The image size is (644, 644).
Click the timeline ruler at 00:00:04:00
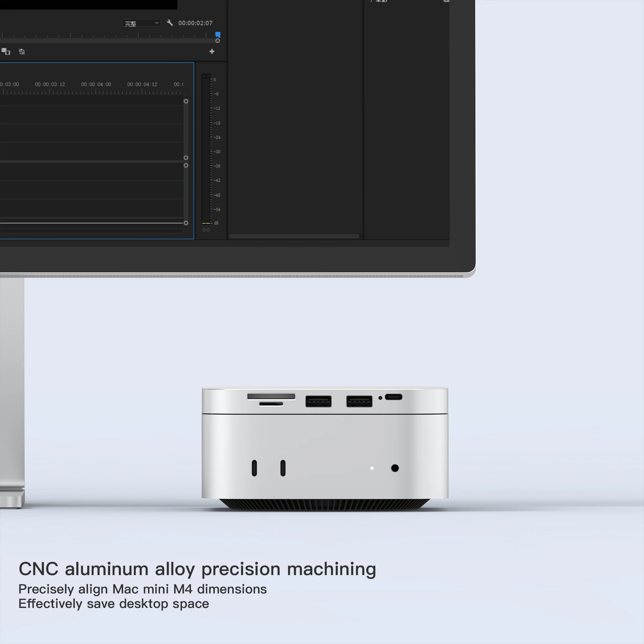tap(96, 84)
